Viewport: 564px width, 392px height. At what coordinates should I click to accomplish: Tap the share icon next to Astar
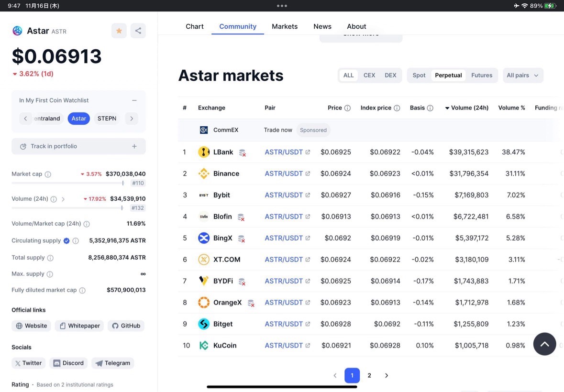coord(138,31)
